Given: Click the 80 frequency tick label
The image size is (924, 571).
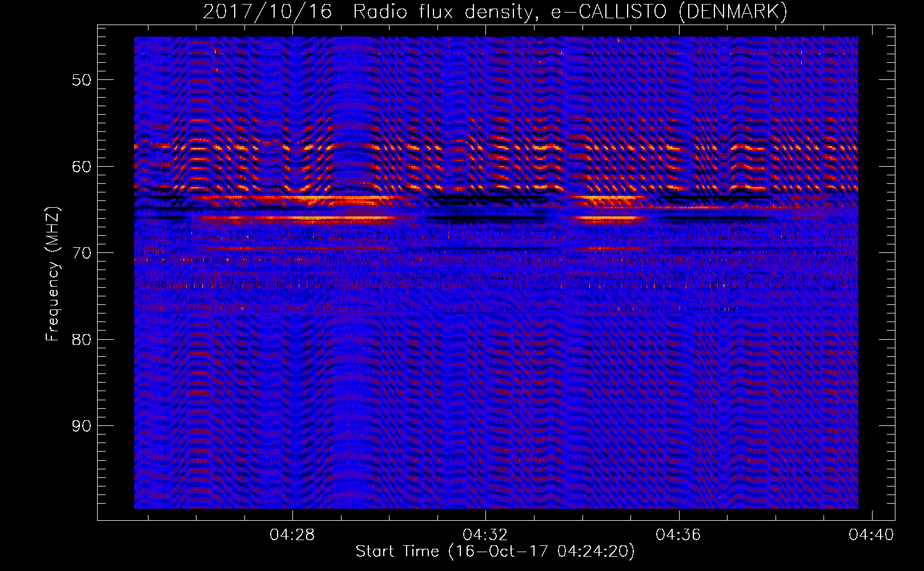Looking at the screenshot, I should (81, 340).
